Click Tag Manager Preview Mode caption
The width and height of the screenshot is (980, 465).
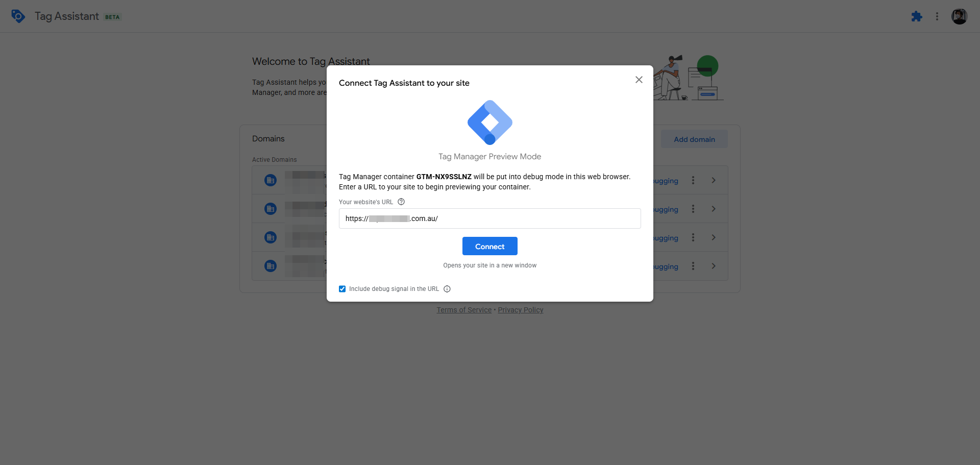(x=490, y=157)
